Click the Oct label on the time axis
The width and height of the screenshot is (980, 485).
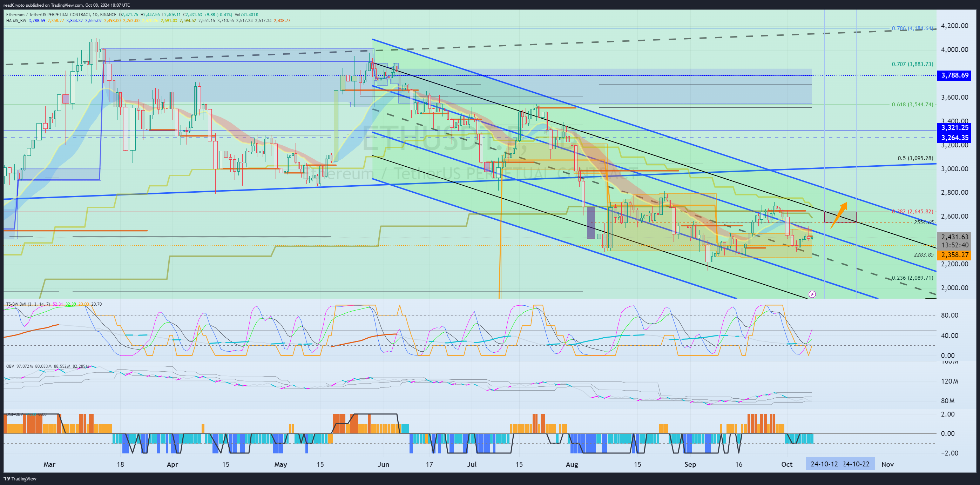coord(787,464)
